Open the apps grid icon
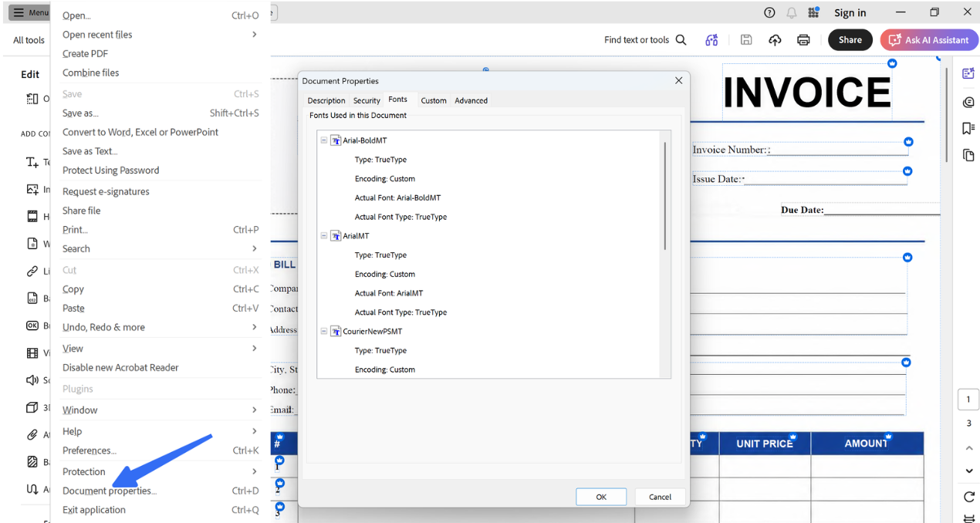The width and height of the screenshot is (980, 523). (813, 12)
